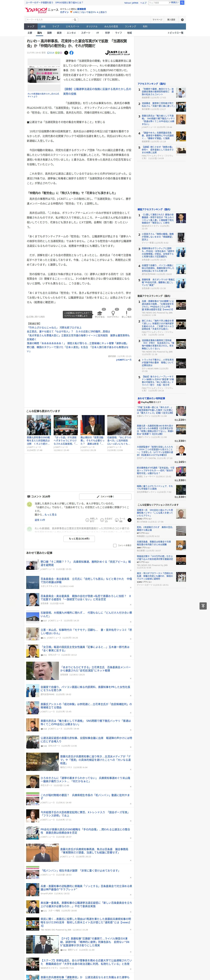Open the 【画像】公職選挙法違反 image link

tap(97, 91)
